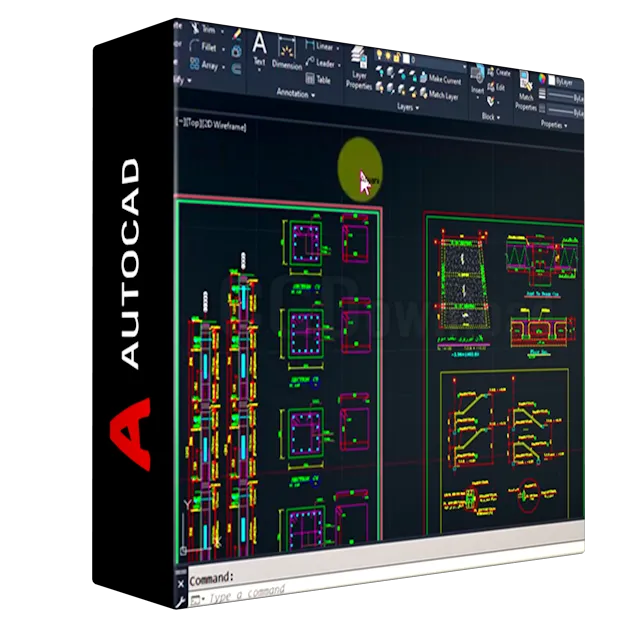
Task: Open the Insert dropdown arrow
Action: [x=477, y=97]
